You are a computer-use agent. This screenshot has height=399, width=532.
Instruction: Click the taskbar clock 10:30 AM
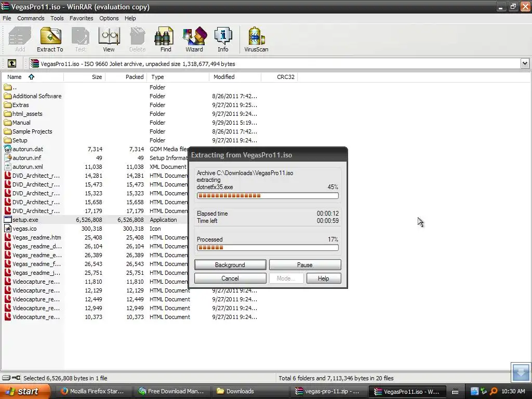[x=513, y=391]
